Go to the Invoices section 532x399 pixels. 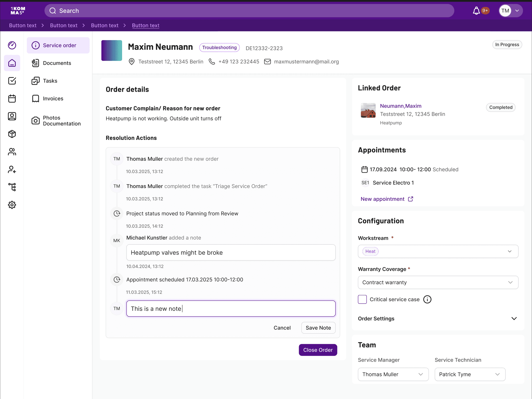coord(53,98)
